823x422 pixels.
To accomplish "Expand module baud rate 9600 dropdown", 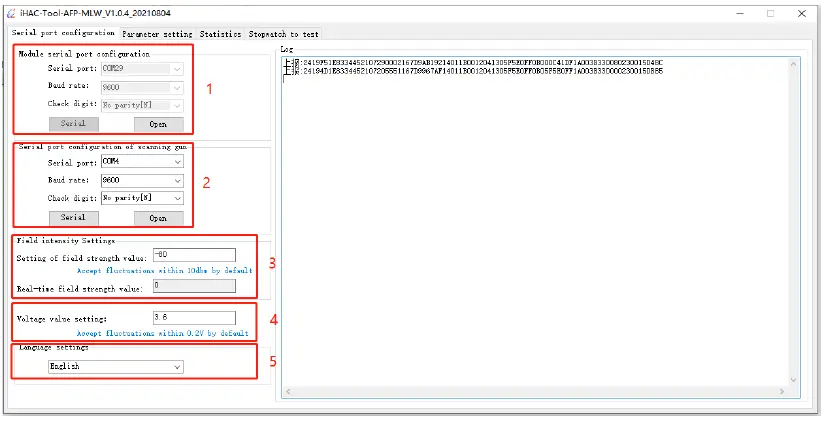I will pyautogui.click(x=142, y=87).
